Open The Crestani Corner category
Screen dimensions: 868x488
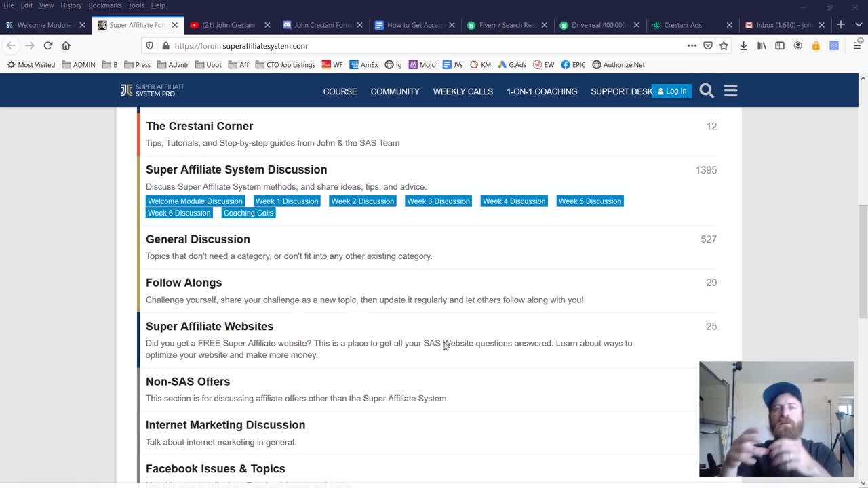199,126
